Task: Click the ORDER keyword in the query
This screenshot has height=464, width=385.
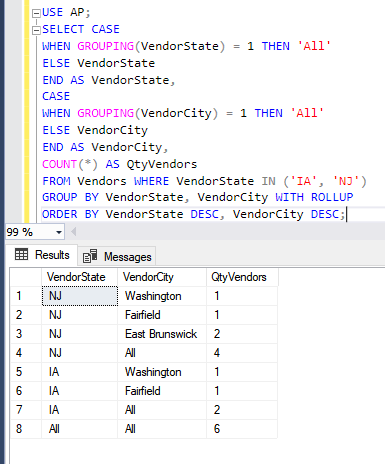Action: (x=60, y=214)
